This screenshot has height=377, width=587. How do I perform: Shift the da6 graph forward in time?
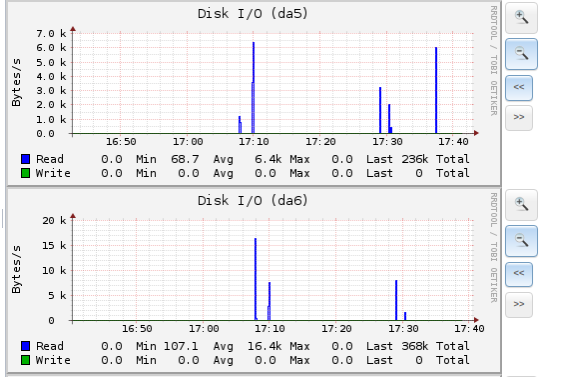[x=519, y=304]
